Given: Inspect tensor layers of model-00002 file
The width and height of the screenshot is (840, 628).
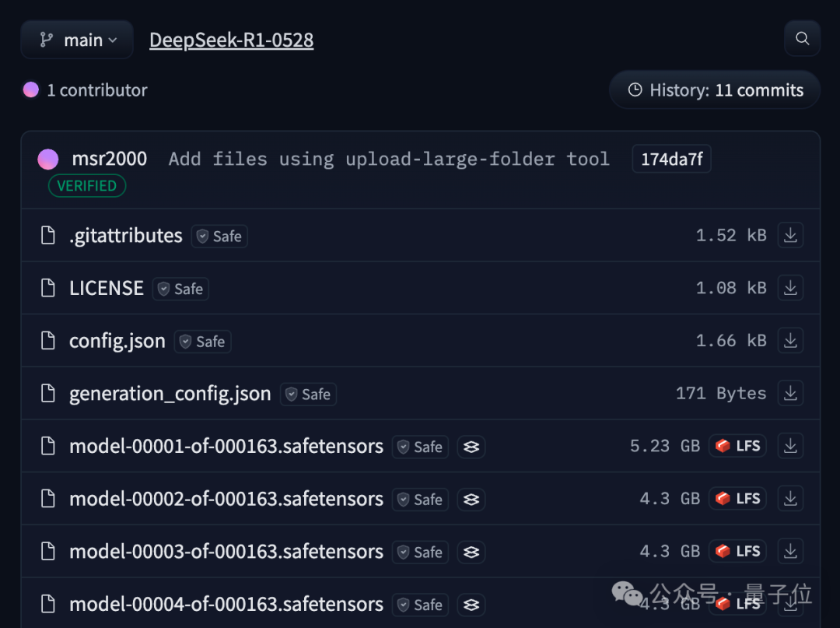Looking at the screenshot, I should [471, 500].
